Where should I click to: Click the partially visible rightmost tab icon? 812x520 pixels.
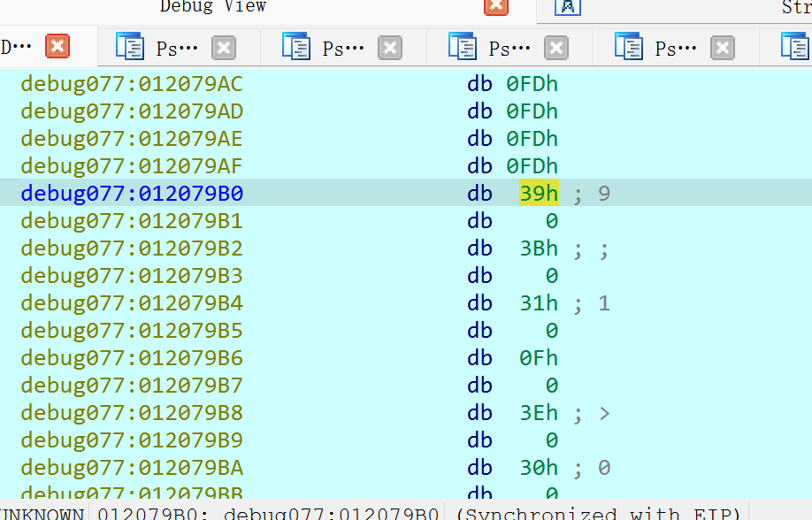point(793,47)
